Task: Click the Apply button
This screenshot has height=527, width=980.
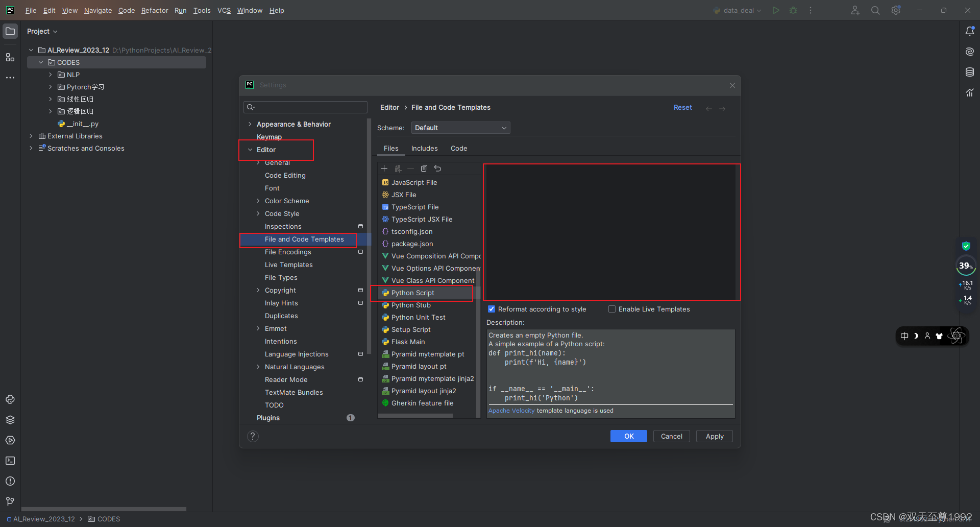Action: (x=714, y=436)
